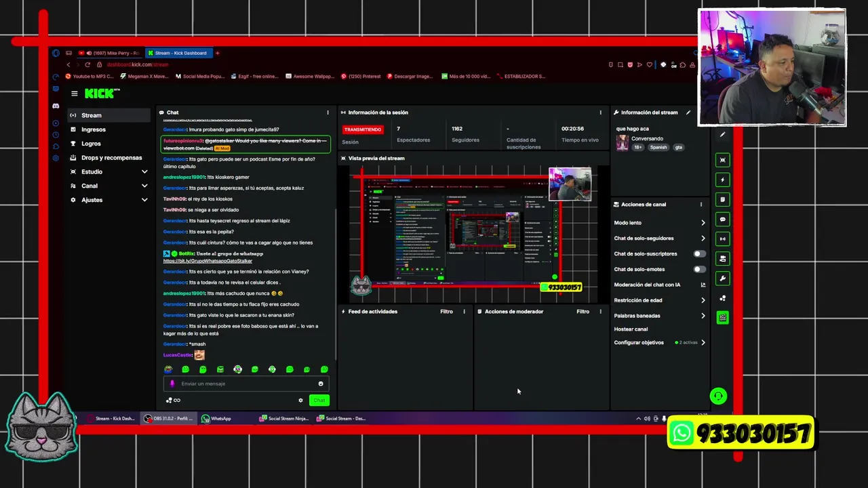Open Acciones de canal options menu
This screenshot has width=868, height=488.
click(x=701, y=204)
